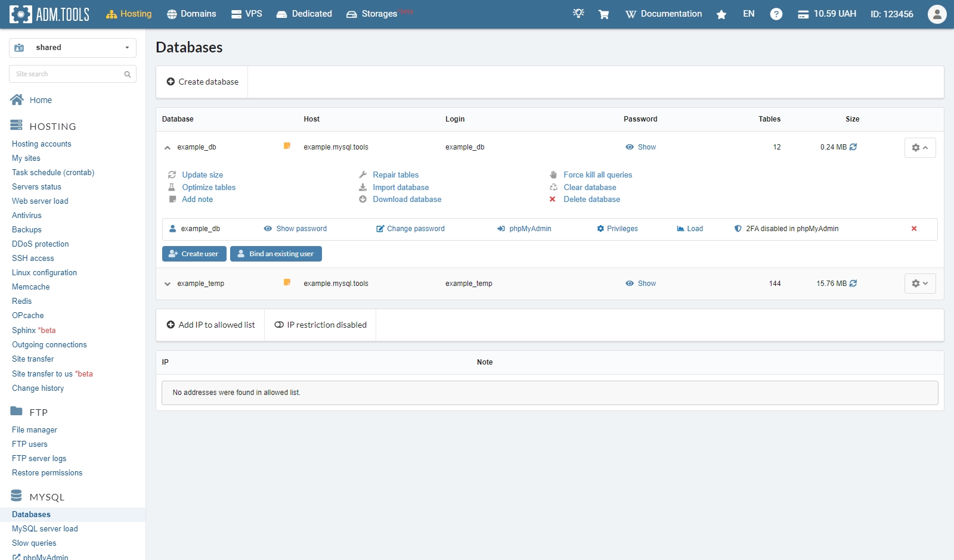Screen dimensions: 954x560
Task: Toggle the IP restriction disabled control
Action: click(320, 325)
